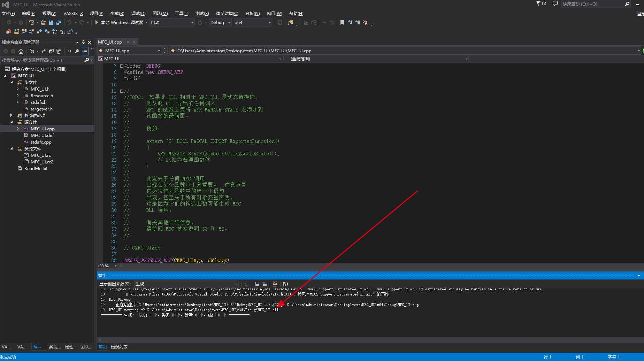Click the Open File icon in toolbar
Viewport: 644px width, 361px height.
pyautogui.click(x=44, y=22)
